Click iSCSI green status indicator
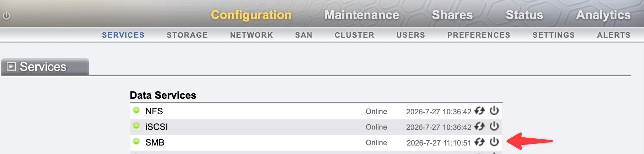This screenshot has width=644, height=154. point(136,126)
